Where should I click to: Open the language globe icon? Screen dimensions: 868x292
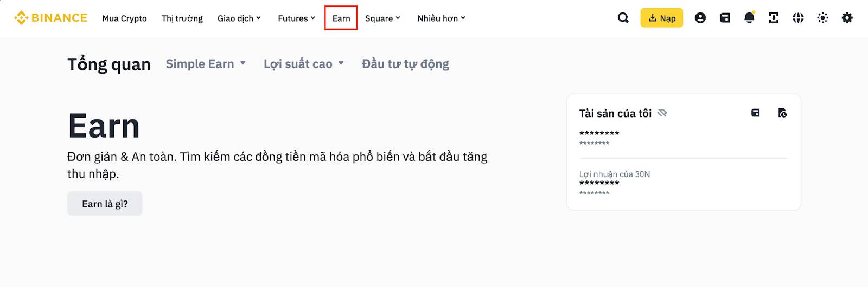(x=798, y=18)
